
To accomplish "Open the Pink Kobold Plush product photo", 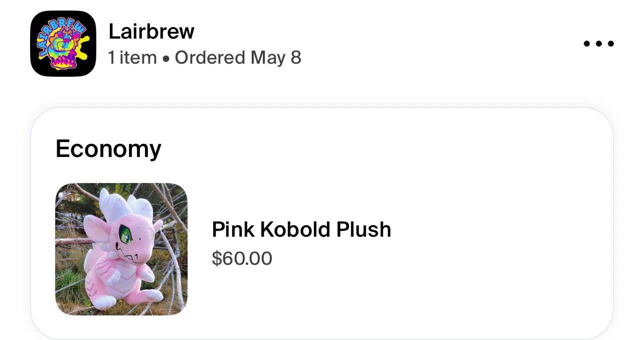I will click(121, 249).
